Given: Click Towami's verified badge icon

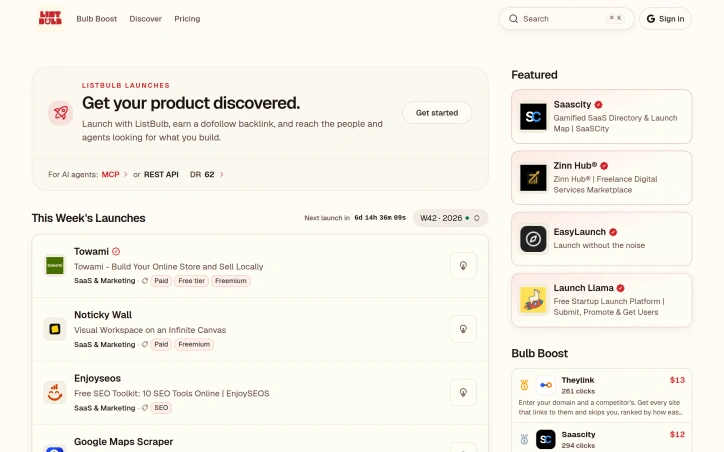Looking at the screenshot, I should [116, 252].
